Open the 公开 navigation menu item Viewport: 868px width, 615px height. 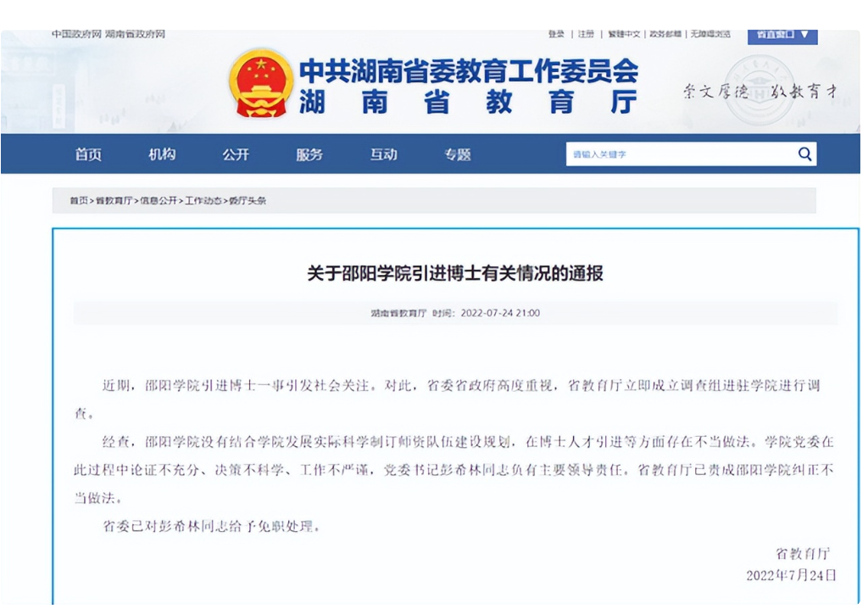236,154
